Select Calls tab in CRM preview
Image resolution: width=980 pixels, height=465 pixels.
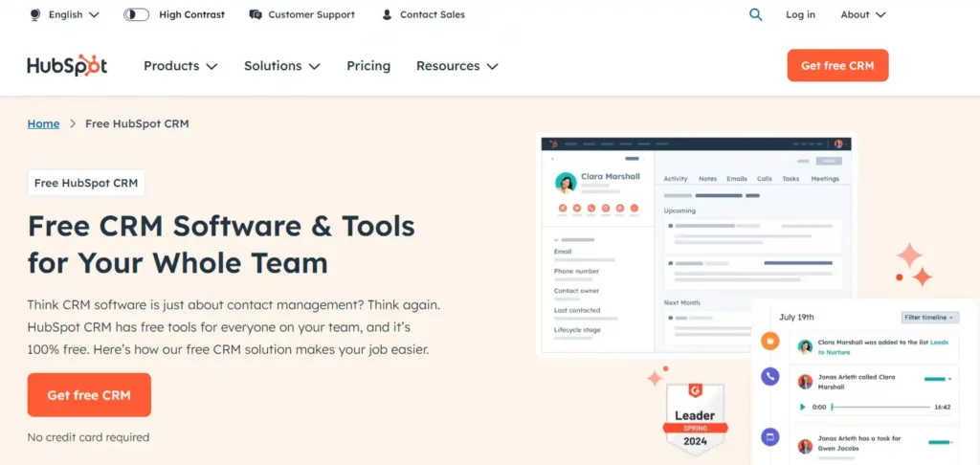point(765,179)
